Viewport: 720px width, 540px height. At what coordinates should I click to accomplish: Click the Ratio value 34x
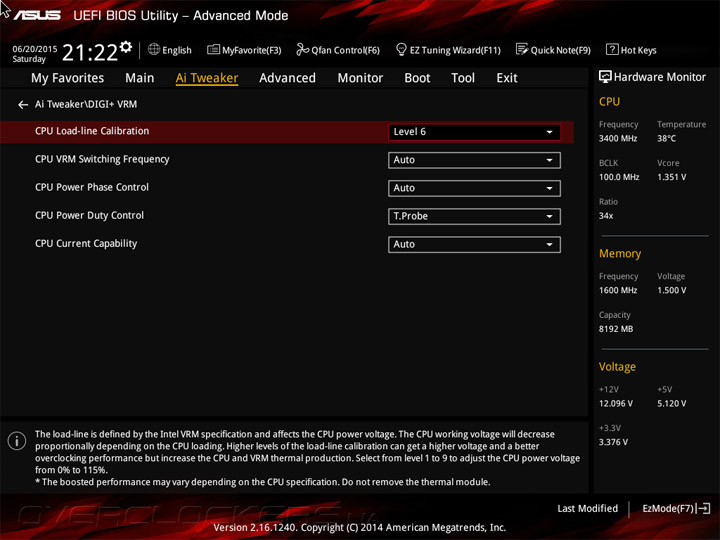pyautogui.click(x=606, y=215)
